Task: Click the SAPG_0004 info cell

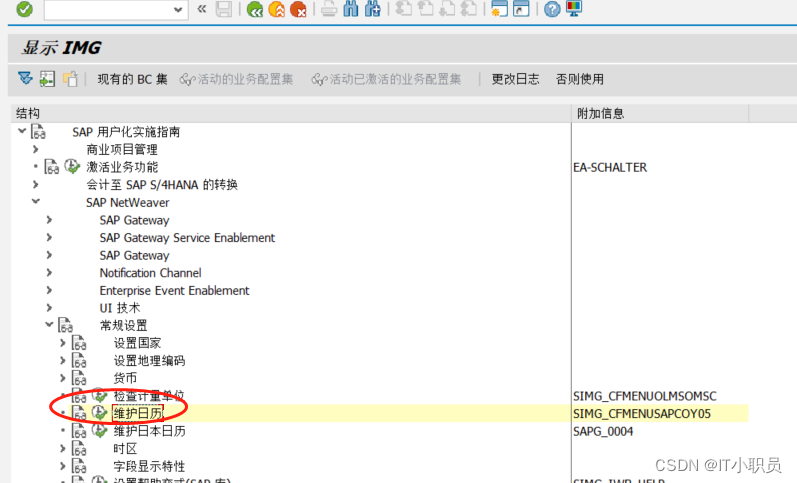Action: click(x=603, y=432)
